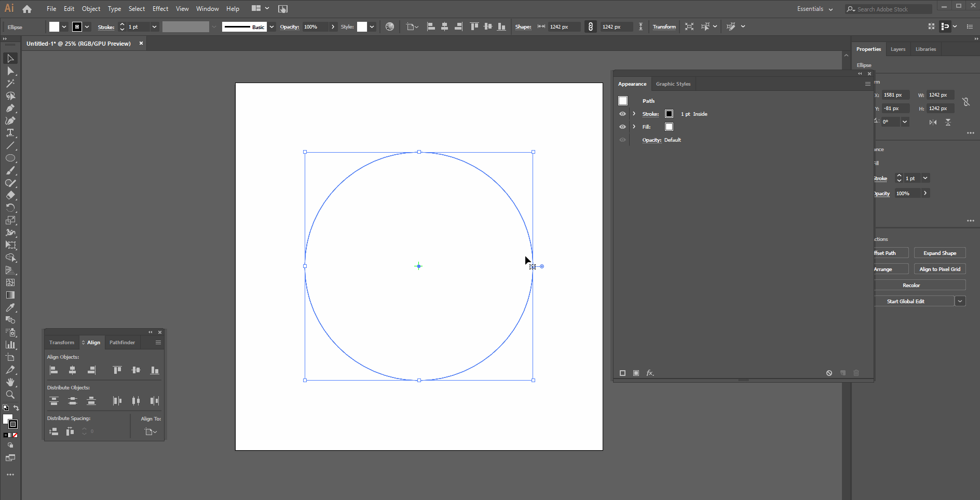Toggle Fill visibility eye in Appearance panel

click(622, 127)
